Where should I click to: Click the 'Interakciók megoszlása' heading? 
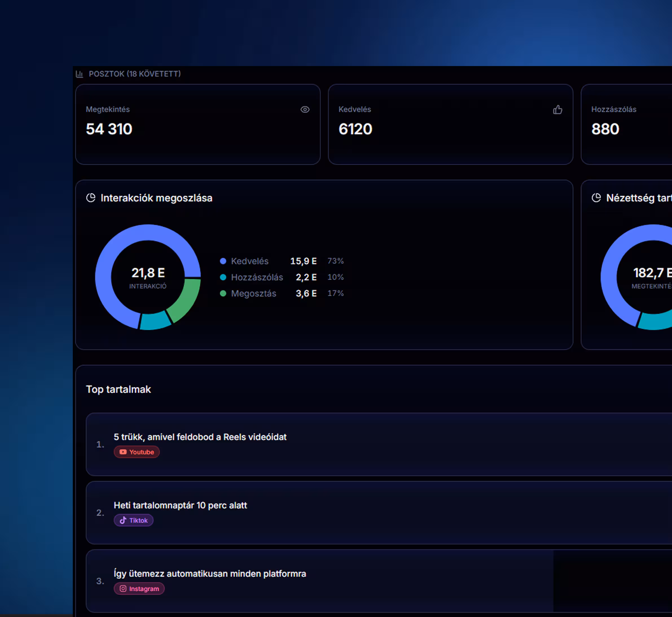pos(157,198)
